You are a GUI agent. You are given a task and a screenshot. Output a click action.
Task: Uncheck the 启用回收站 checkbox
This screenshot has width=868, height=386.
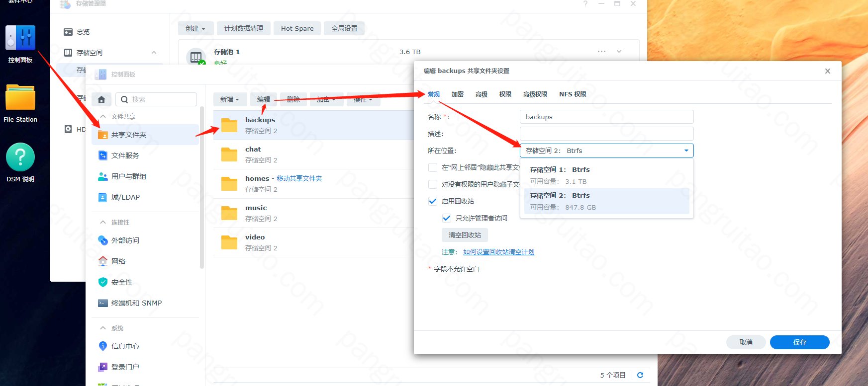click(433, 201)
